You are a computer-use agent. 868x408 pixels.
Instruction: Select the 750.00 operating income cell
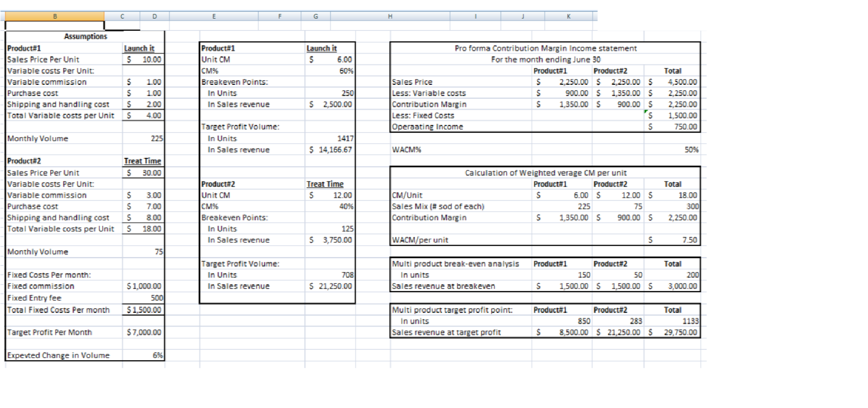coord(673,127)
